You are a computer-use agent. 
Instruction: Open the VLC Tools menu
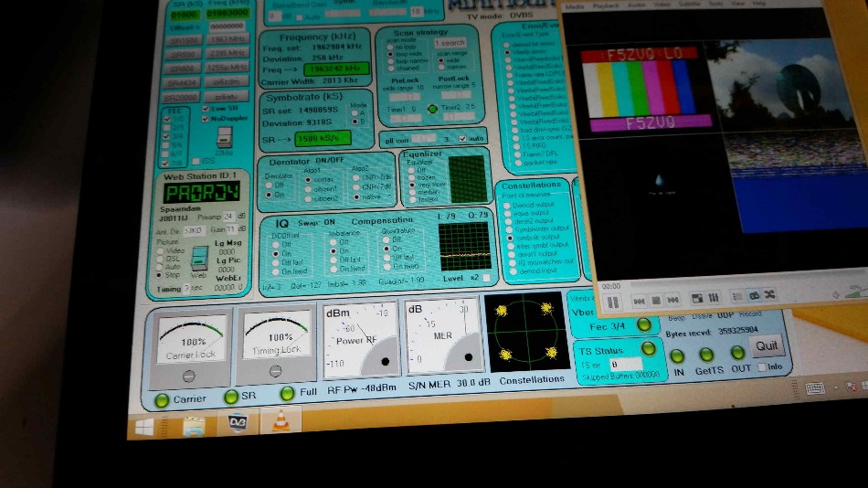(715, 4)
